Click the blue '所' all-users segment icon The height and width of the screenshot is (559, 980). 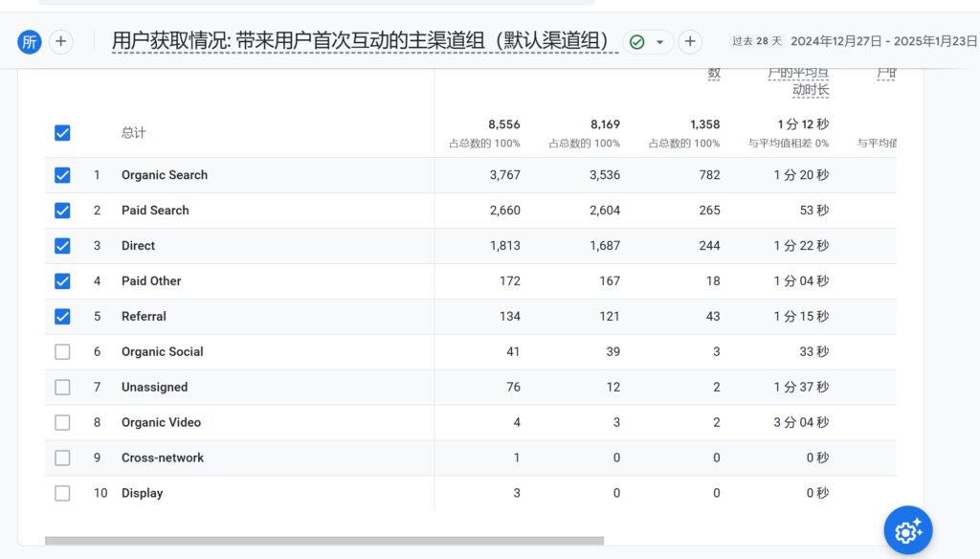(30, 41)
